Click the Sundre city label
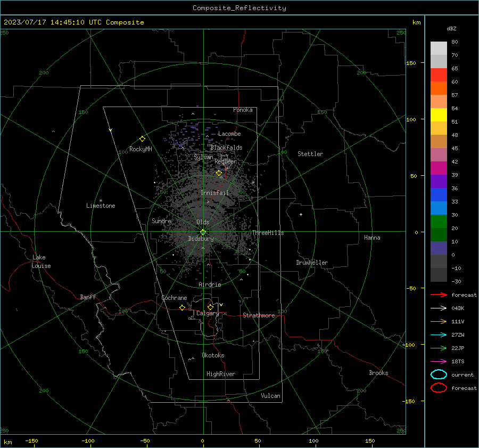 point(161,221)
